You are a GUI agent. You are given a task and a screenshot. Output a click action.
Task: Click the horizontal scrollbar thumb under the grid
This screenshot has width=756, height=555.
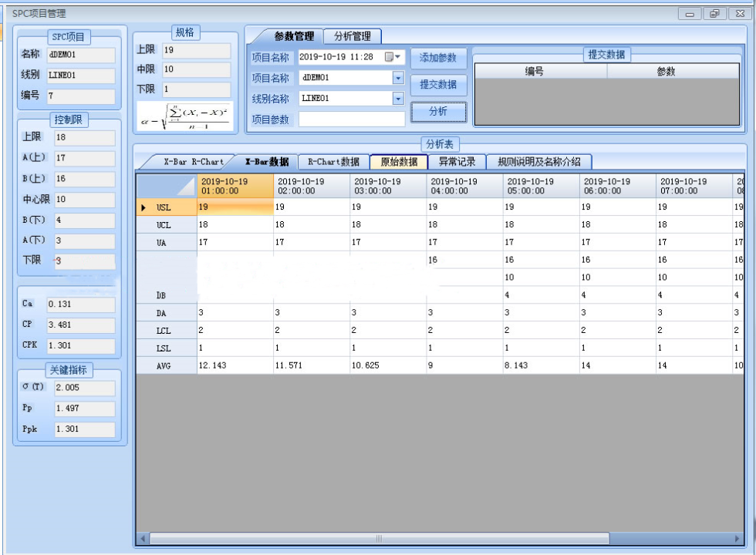coord(378,538)
